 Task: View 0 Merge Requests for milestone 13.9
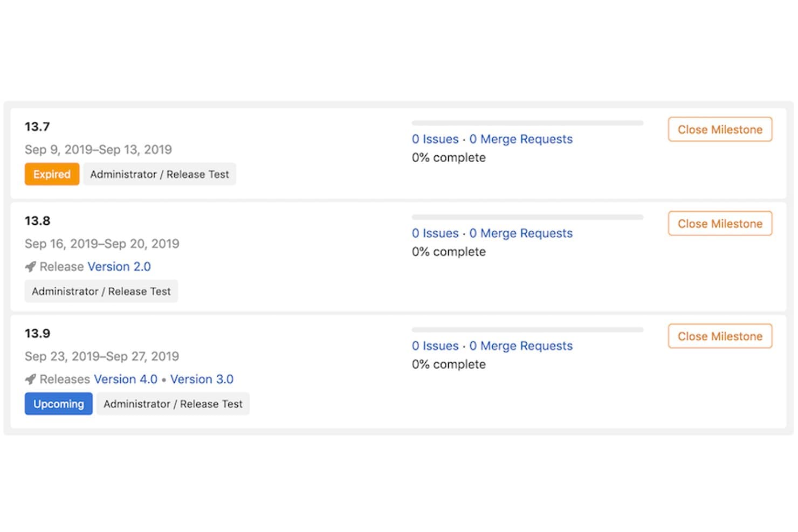(521, 346)
